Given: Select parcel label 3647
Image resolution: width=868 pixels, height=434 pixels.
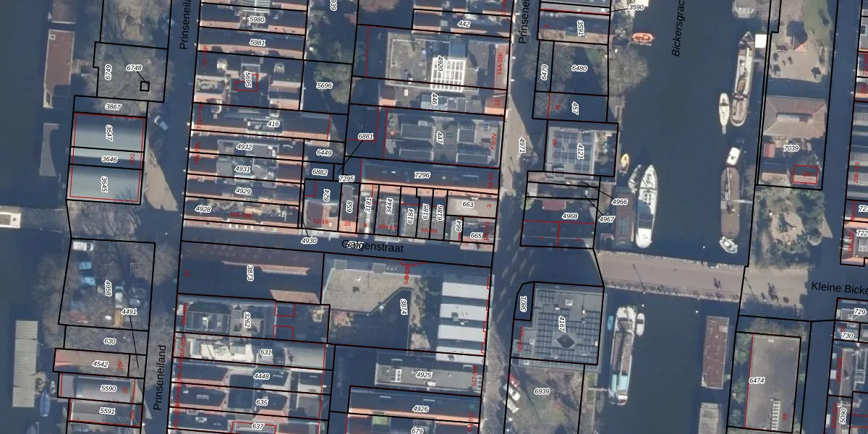Looking at the screenshot, I should (x=109, y=133).
